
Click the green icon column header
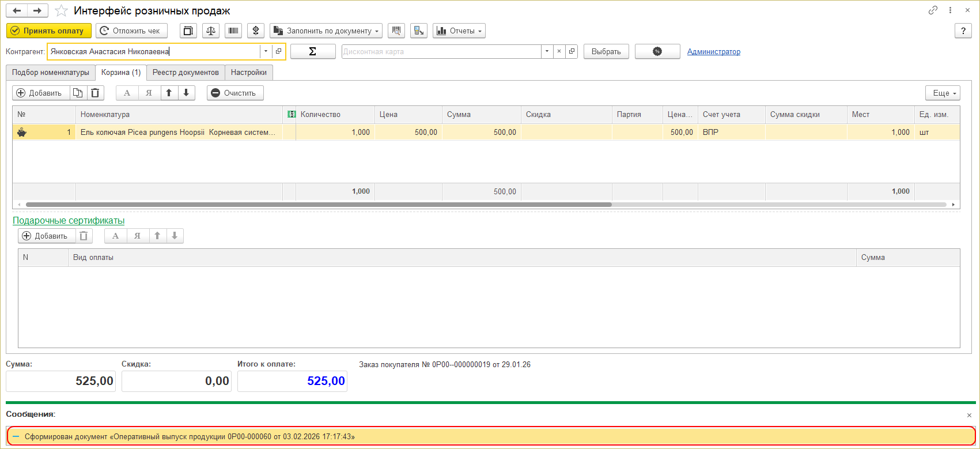(x=289, y=115)
